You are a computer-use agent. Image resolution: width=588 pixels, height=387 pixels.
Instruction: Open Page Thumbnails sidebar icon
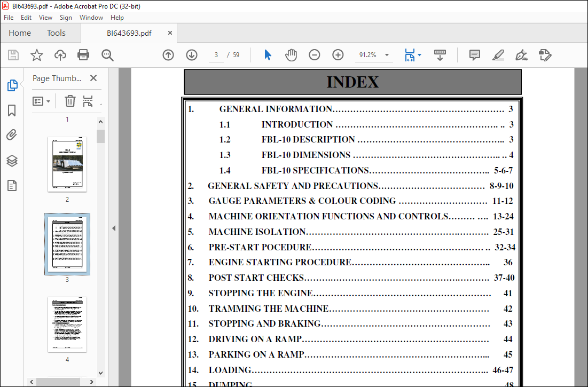[x=12, y=85]
